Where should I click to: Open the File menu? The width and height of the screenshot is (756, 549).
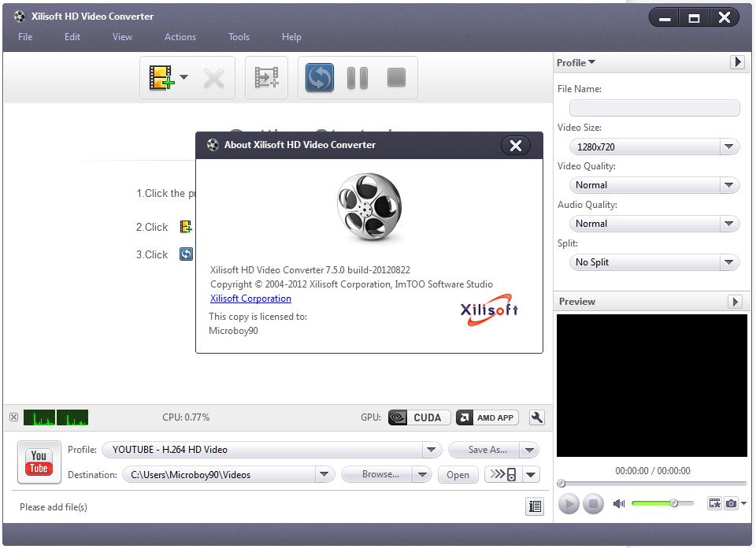[25, 37]
